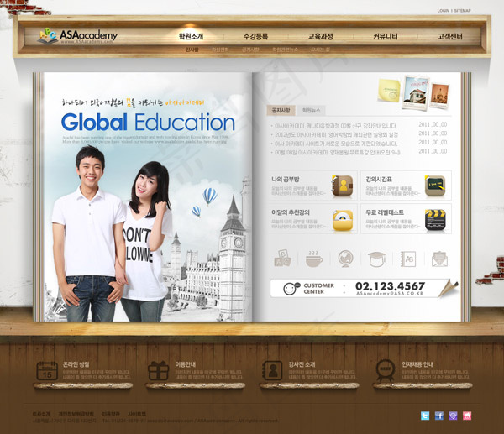
Task: Open the 나의 공부방 heading
Action: (x=286, y=180)
